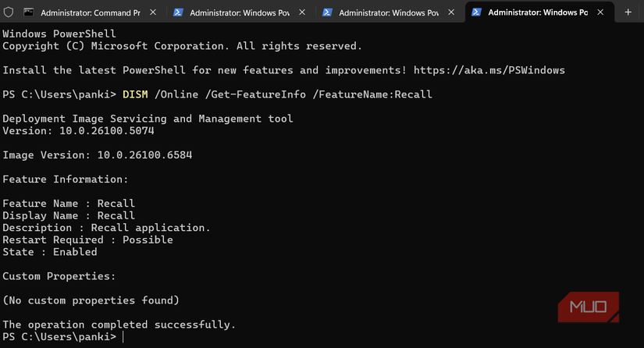Click the Command Prompt tab icon
The image size is (644, 348).
point(28,12)
